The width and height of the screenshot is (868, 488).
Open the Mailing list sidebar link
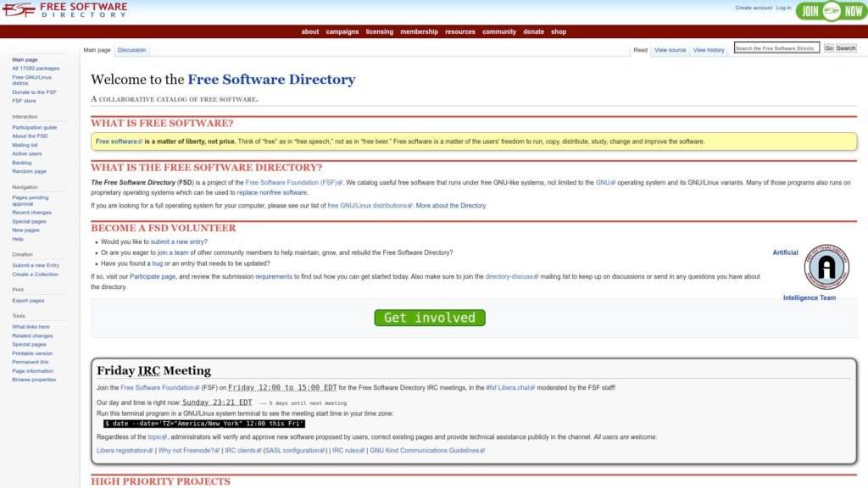[25, 145]
